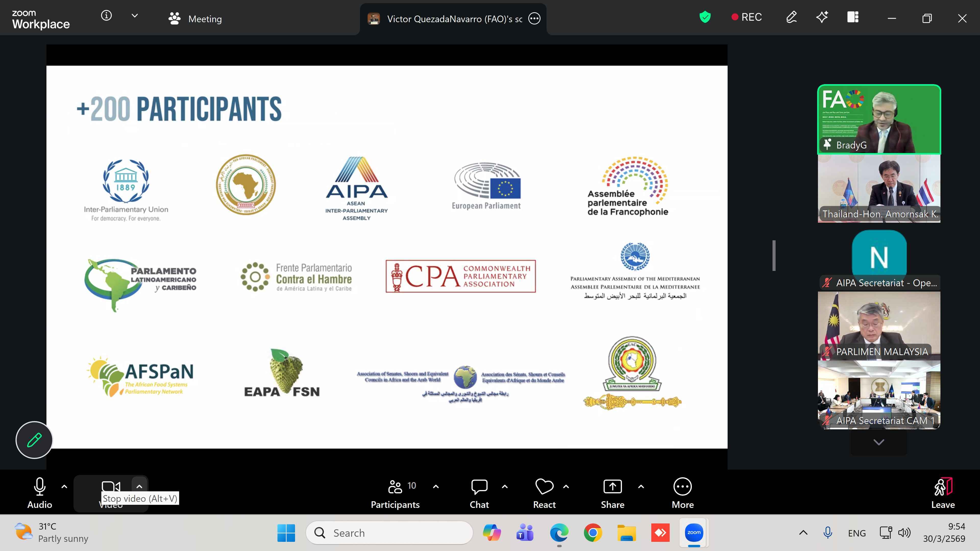This screenshot has width=980, height=551.
Task: Open the More options menu
Action: tap(682, 487)
